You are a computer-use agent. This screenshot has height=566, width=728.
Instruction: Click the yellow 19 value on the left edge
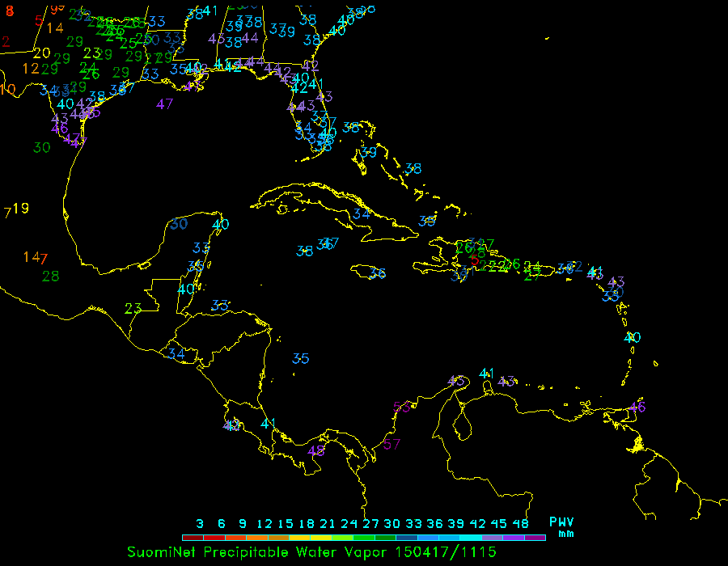pos(21,208)
